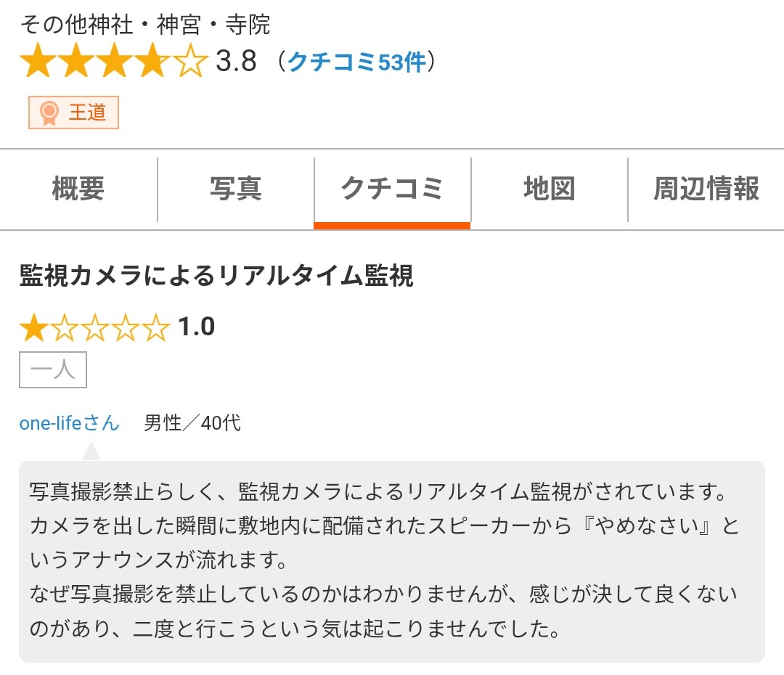Go to the 地図 tab
This screenshot has width=784, height=675.
549,189
